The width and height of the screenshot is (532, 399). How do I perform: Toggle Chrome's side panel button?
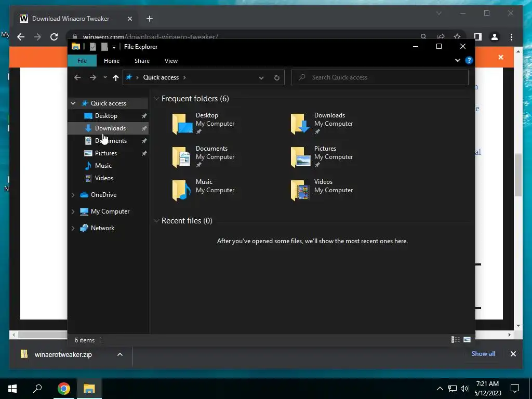[478, 37]
